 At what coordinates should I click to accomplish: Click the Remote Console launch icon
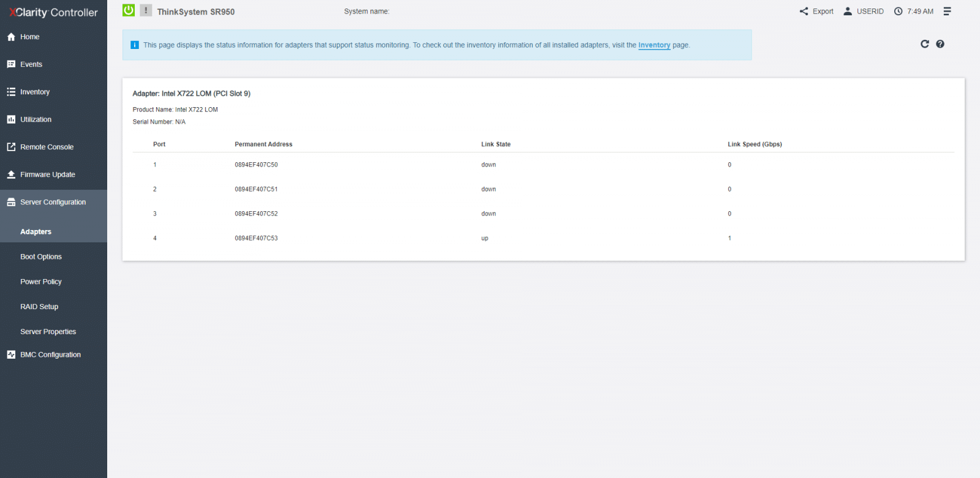[11, 147]
